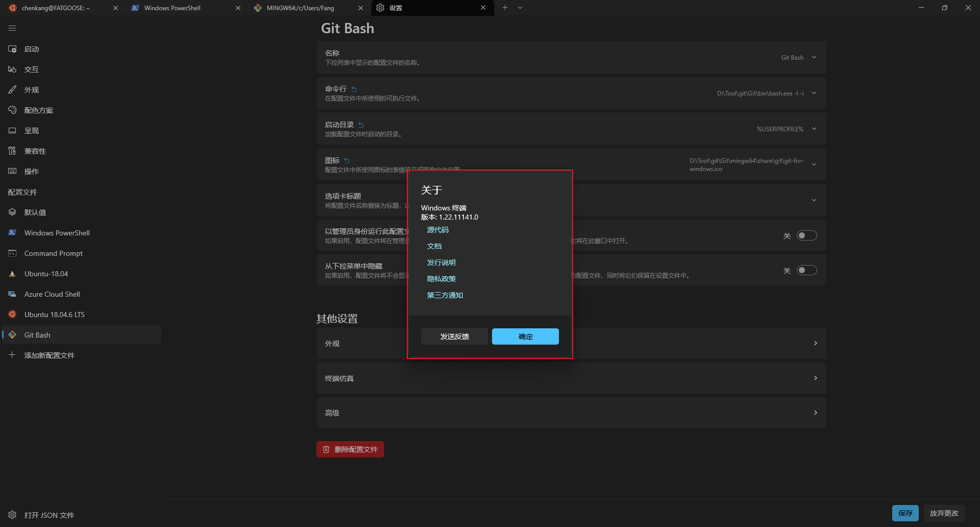This screenshot has height=527, width=980.
Task: Select the Windows PowerShell profile icon
Action: 12,233
